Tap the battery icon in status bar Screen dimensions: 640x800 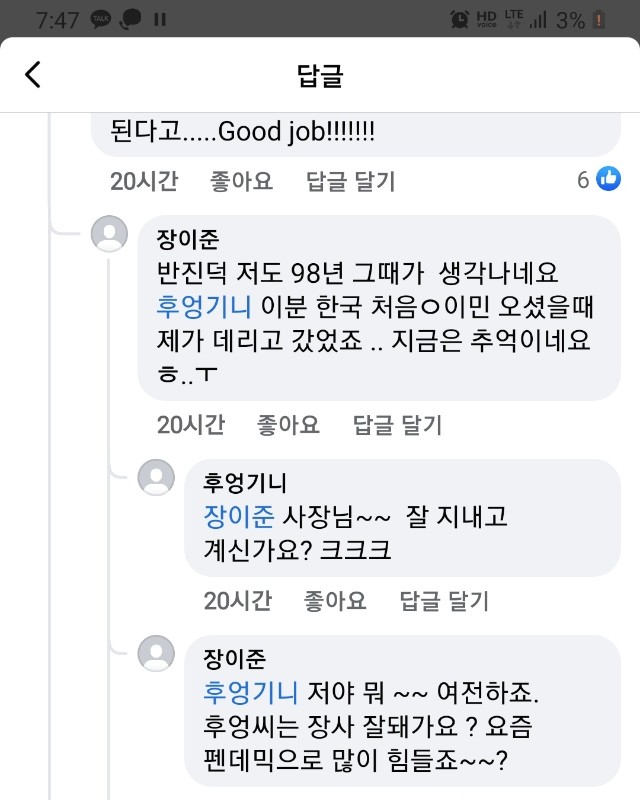point(599,18)
